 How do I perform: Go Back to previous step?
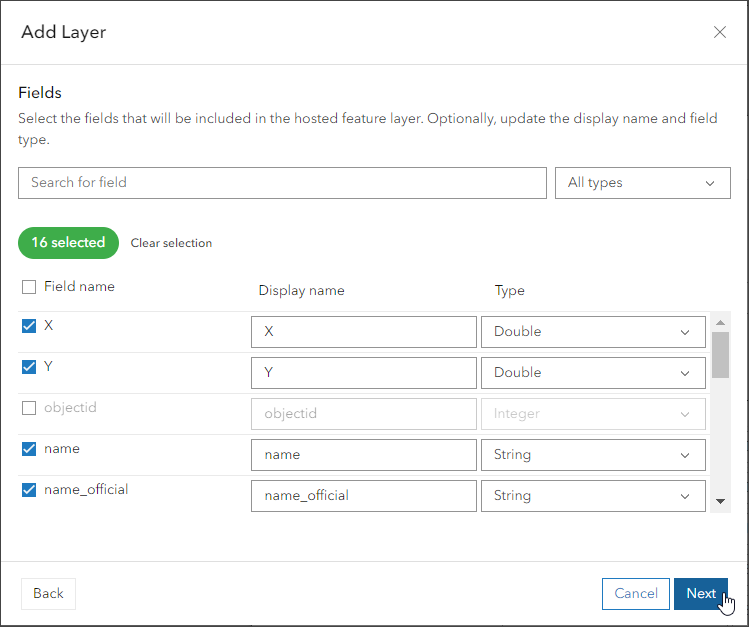pos(48,594)
